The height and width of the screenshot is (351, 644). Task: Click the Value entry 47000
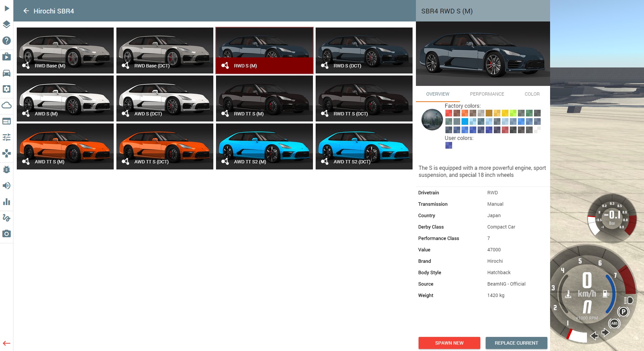[494, 250]
